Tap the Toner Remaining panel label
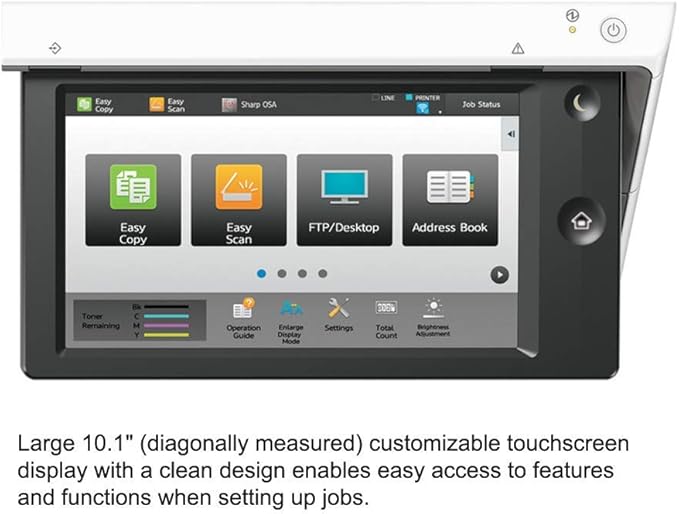679x514 pixels. point(100,321)
